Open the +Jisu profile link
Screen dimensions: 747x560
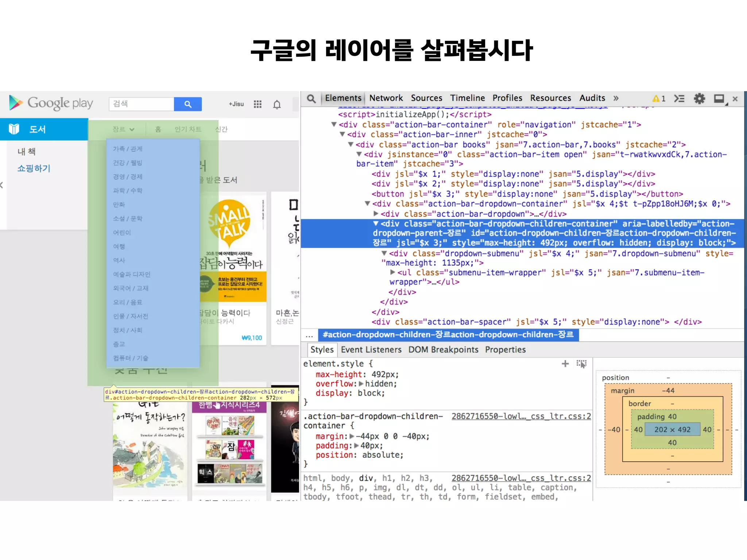tap(236, 104)
